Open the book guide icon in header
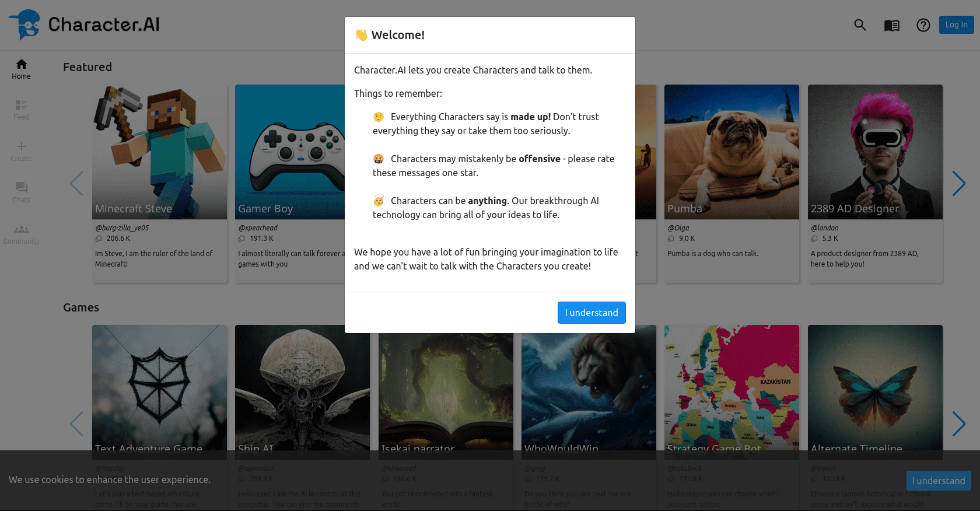 (891, 25)
